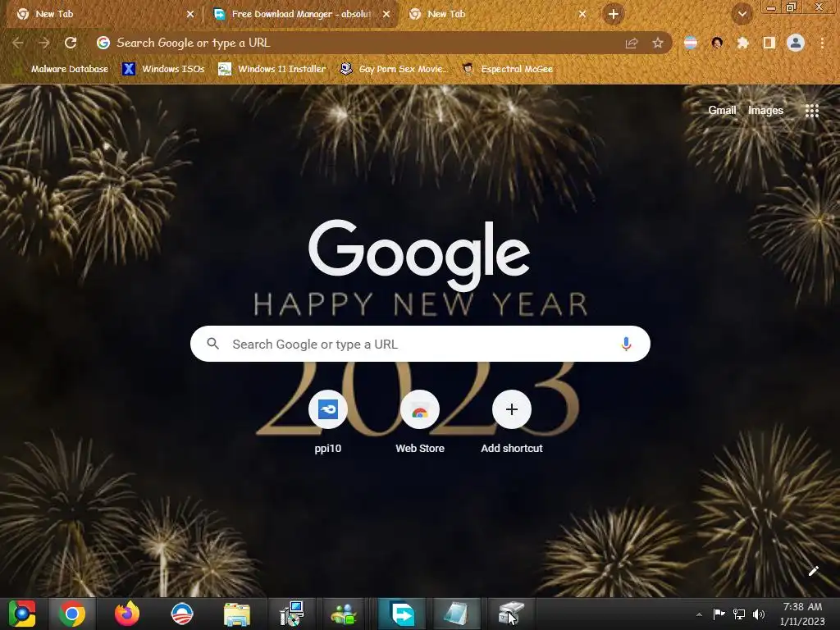840x630 pixels.
Task: Click the avatar face extension icon
Action: tap(717, 43)
